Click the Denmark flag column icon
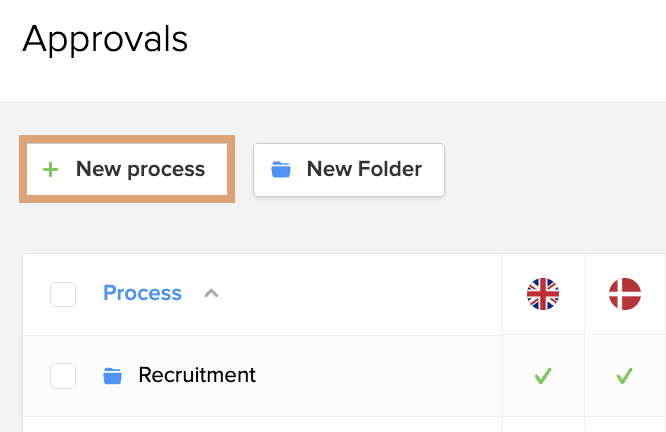Screen dimensions: 666x432 [625, 294]
